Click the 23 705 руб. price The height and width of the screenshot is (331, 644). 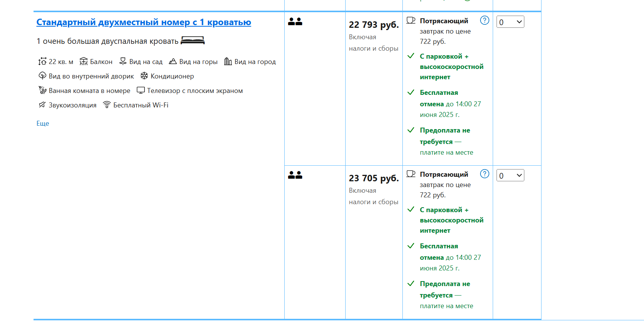(x=374, y=178)
